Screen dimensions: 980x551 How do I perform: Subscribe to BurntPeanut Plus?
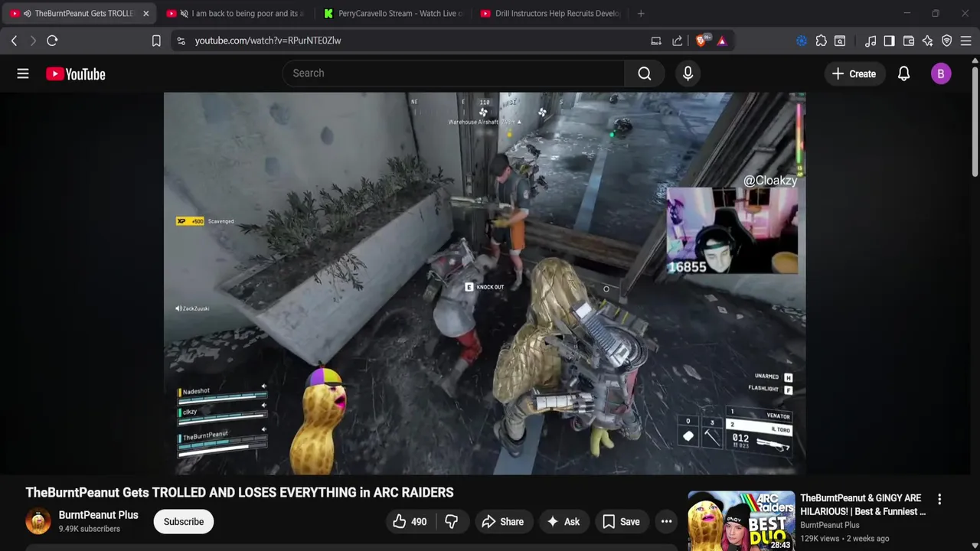click(x=184, y=522)
